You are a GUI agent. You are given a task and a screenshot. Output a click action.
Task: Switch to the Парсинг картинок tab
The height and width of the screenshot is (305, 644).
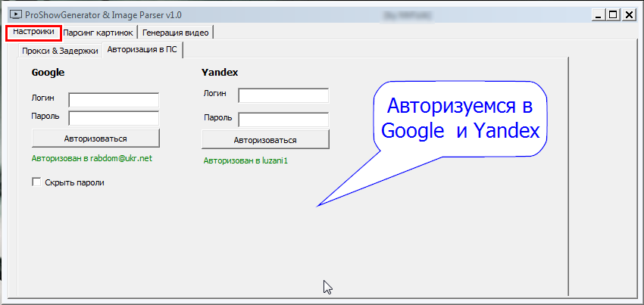(x=98, y=33)
